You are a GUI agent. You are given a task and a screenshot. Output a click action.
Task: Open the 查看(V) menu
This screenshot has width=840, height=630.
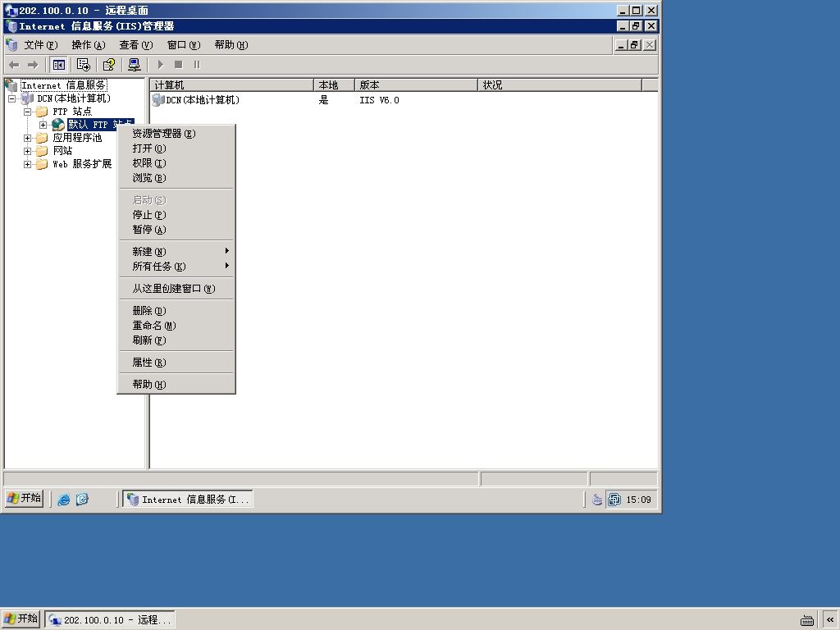point(136,45)
